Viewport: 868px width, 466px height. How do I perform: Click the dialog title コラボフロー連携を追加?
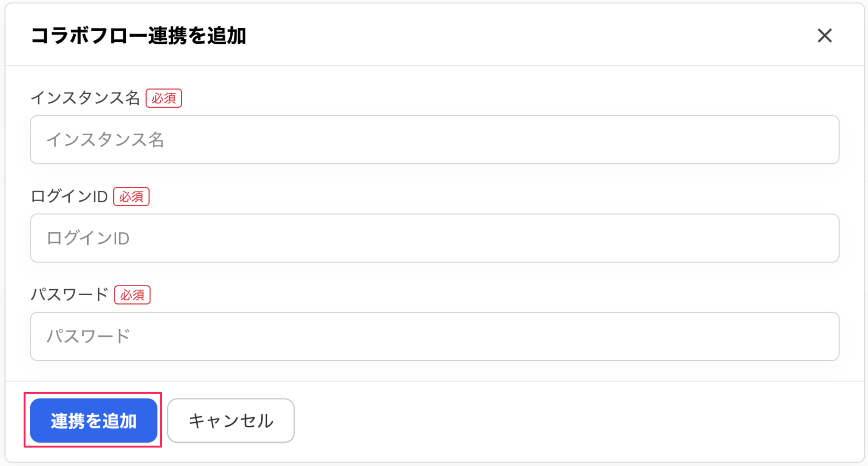pyautogui.click(x=138, y=36)
